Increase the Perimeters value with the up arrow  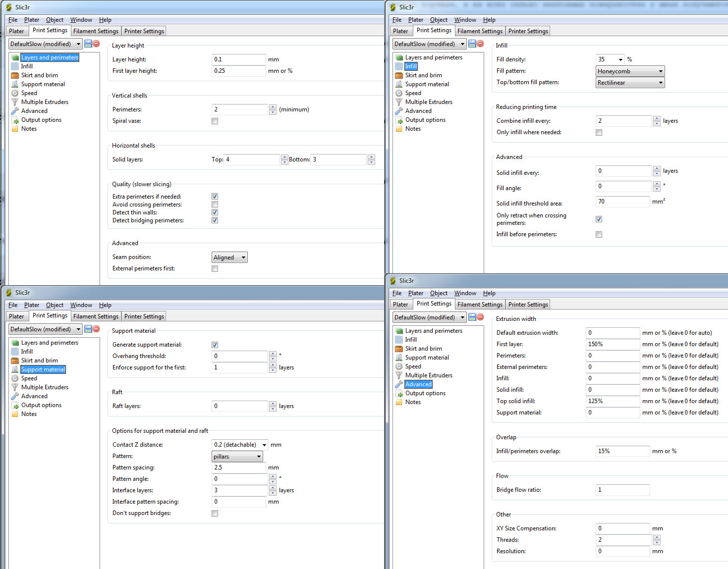[273, 107]
